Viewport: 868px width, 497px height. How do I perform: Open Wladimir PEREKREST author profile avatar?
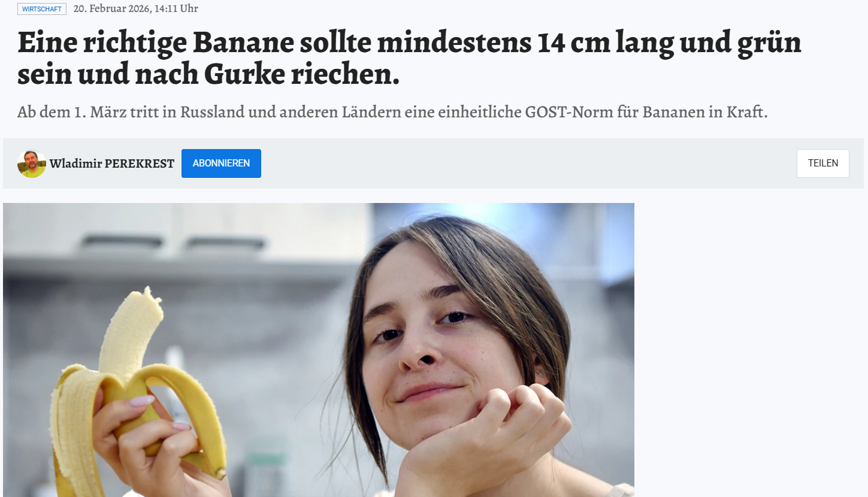[32, 163]
